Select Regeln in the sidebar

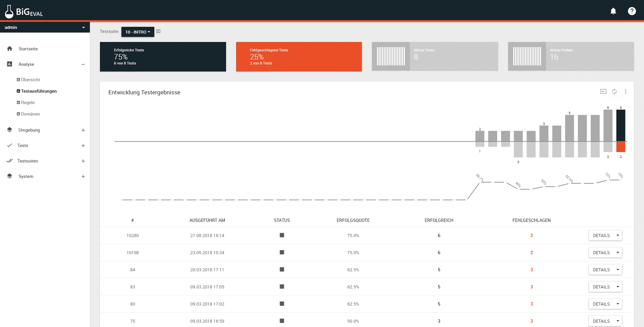pyautogui.click(x=28, y=102)
